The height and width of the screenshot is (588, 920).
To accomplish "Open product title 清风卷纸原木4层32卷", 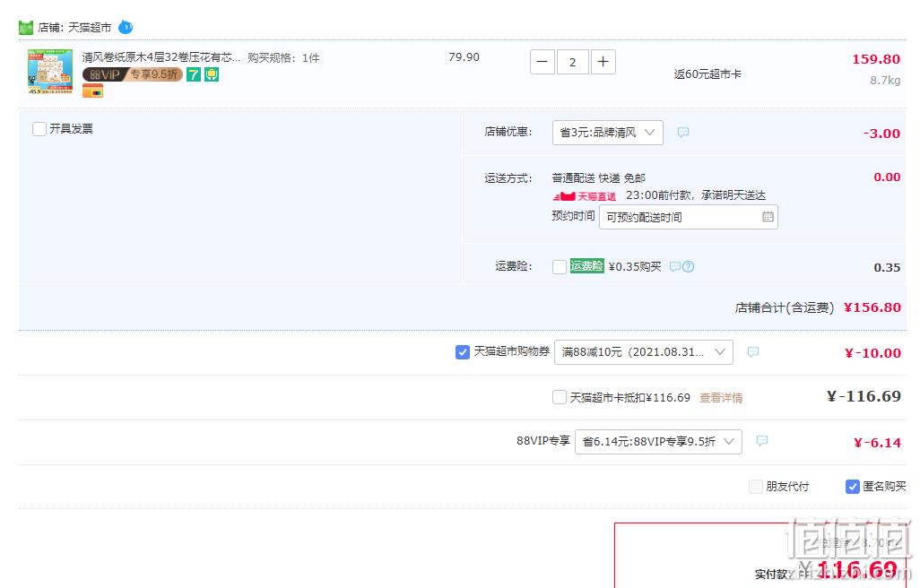I will 161,57.
